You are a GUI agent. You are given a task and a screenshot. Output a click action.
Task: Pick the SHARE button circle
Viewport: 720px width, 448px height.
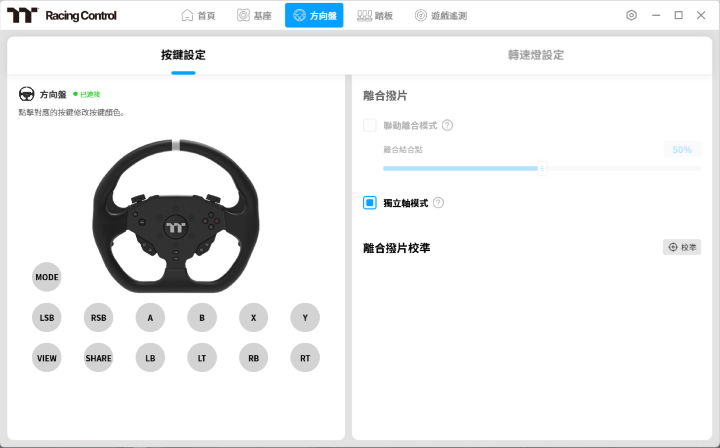click(x=98, y=357)
